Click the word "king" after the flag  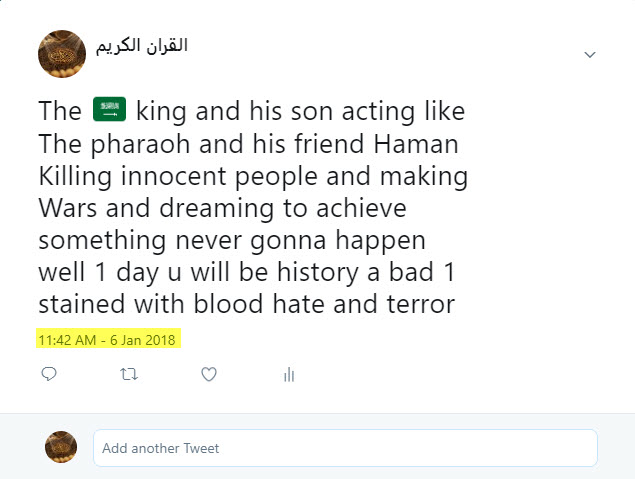[x=166, y=110]
